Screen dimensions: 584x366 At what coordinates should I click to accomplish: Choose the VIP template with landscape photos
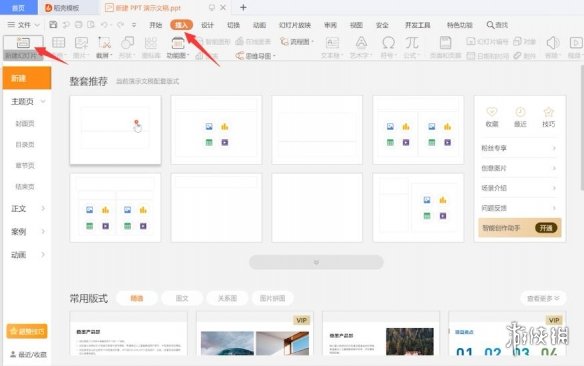tap(255, 334)
